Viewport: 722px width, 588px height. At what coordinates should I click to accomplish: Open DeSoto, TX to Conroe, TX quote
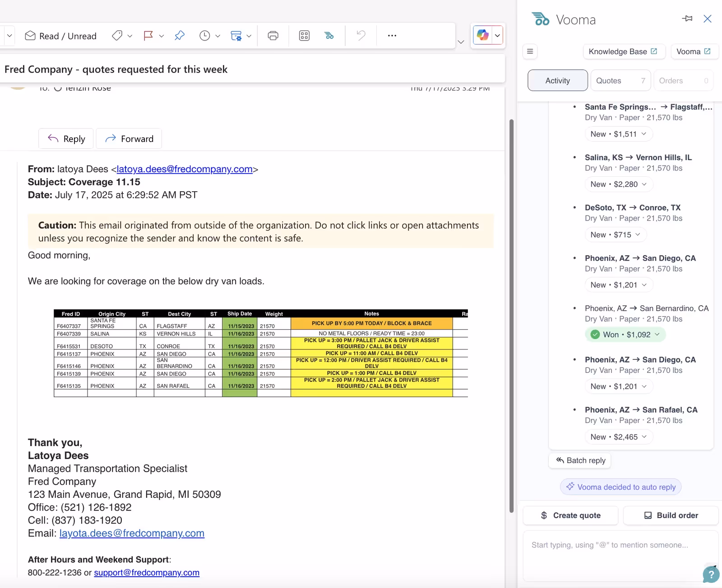click(633, 208)
